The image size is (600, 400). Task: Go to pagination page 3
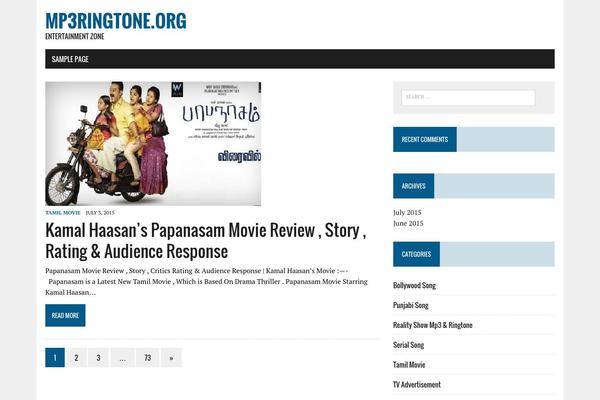point(98,358)
